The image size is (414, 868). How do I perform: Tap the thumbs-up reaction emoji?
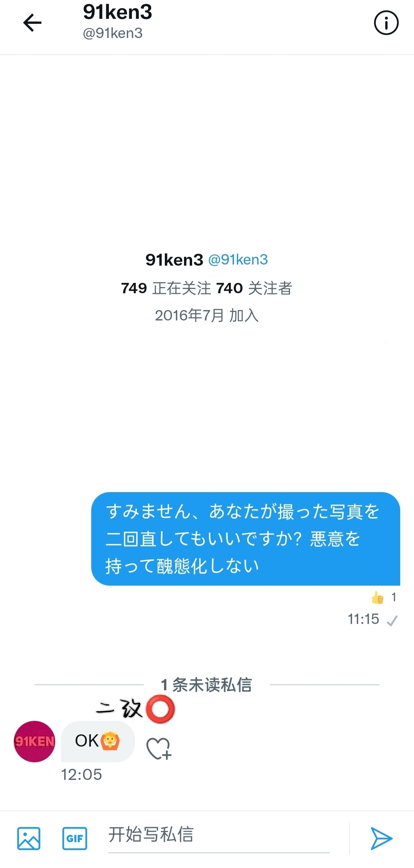click(x=378, y=597)
